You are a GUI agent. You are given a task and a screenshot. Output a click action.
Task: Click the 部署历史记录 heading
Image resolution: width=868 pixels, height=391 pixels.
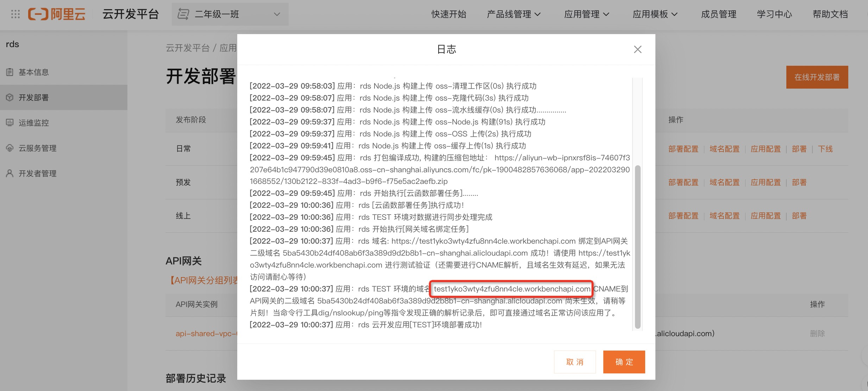(196, 378)
